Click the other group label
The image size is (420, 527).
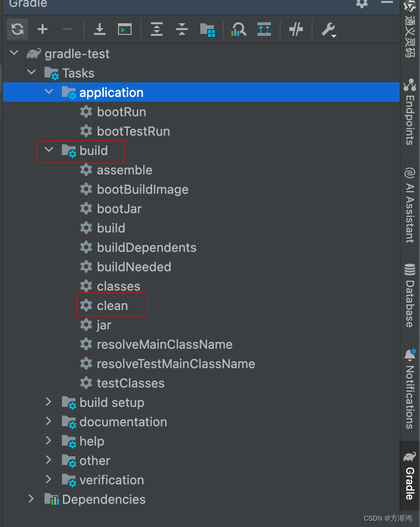coord(95,461)
